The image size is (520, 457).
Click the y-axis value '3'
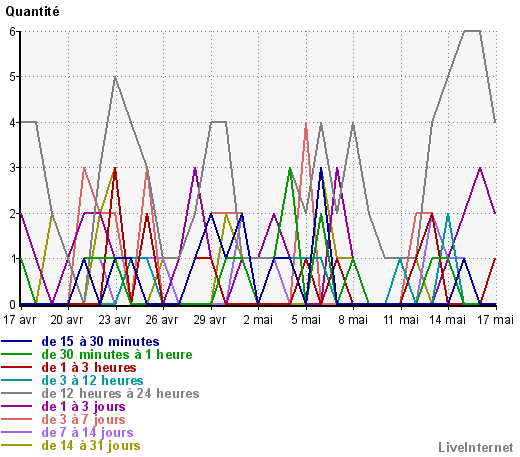pos(13,168)
